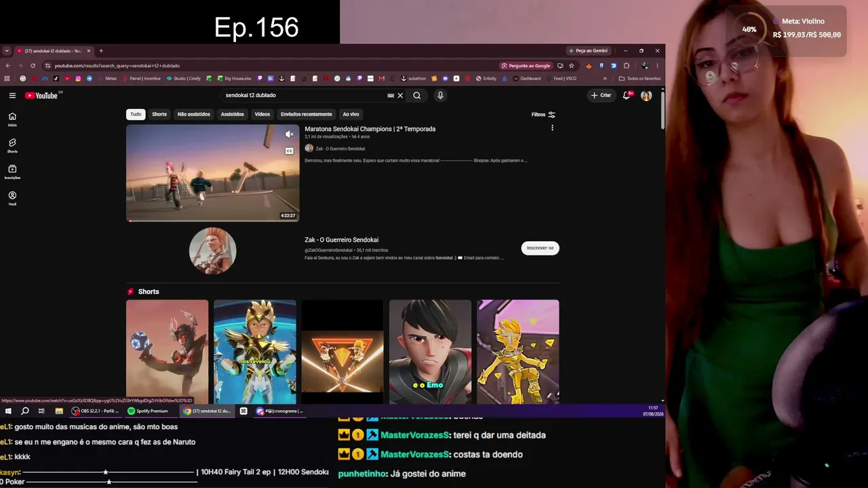The image size is (868, 488).
Task: Open the notifications bell
Action: tap(627, 96)
